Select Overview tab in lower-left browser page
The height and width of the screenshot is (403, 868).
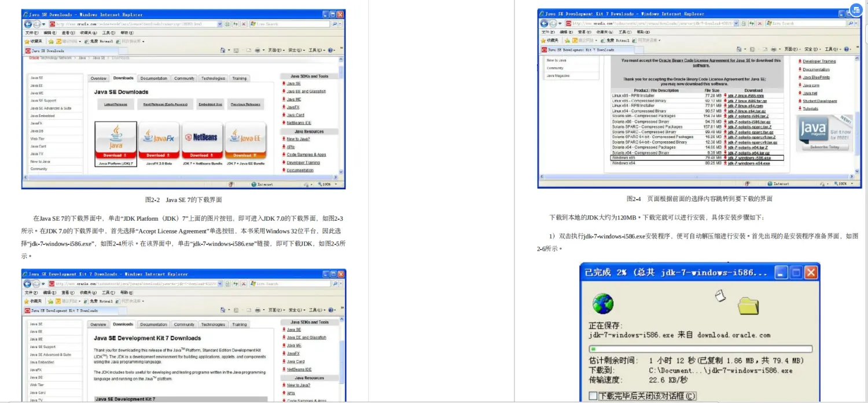click(x=98, y=325)
